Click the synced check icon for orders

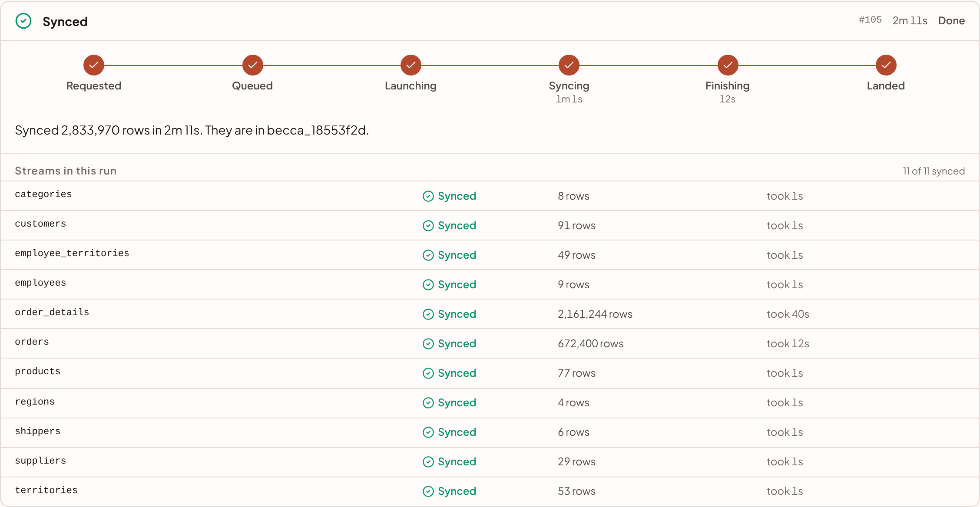point(428,344)
